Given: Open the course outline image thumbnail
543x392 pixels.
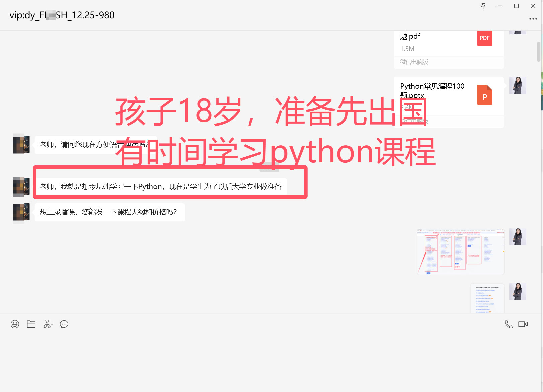Looking at the screenshot, I should coord(460,251).
